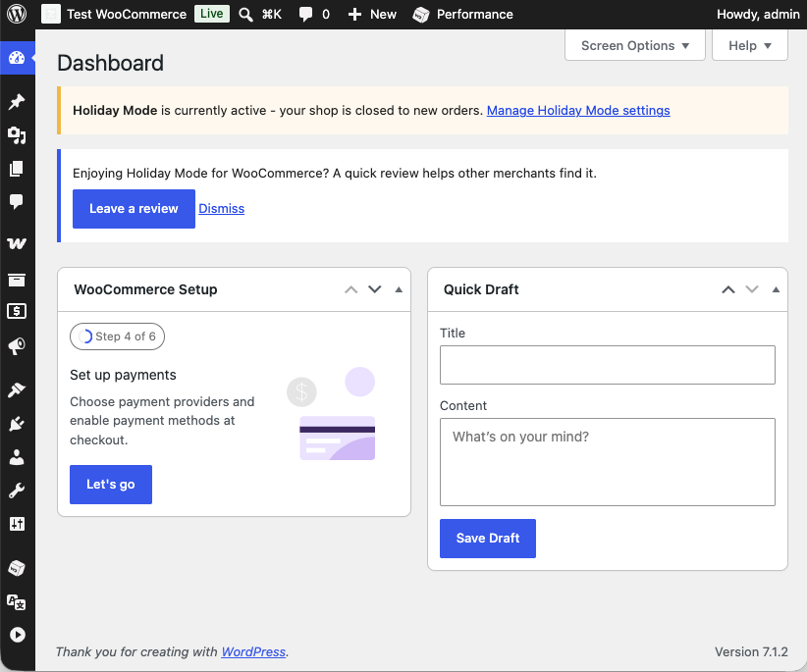
Task: Open Media library sidebar icon
Action: point(17,135)
